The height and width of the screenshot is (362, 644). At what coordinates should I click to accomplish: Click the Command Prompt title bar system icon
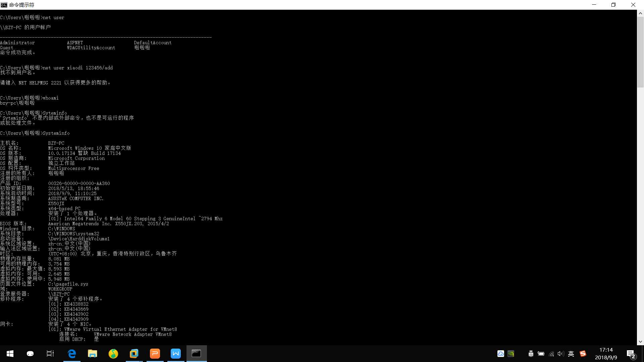[4, 5]
